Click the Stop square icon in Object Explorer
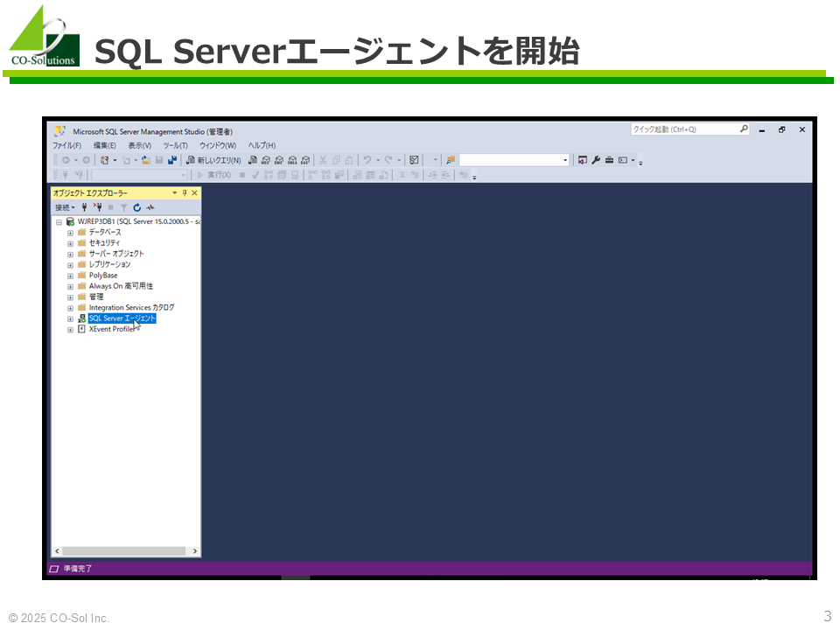This screenshot has height=630, width=840. tap(111, 207)
